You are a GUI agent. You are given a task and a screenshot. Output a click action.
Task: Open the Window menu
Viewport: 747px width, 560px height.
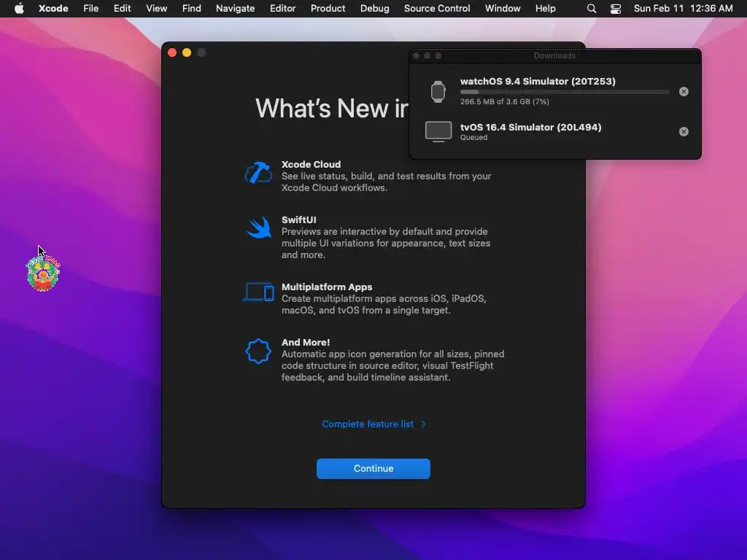[x=503, y=9]
